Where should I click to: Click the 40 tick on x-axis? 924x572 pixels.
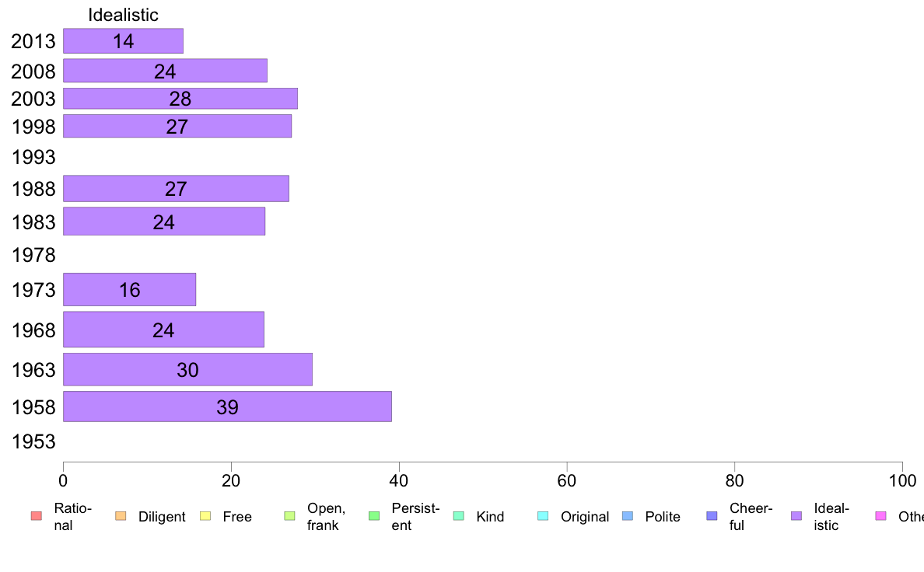[399, 481]
